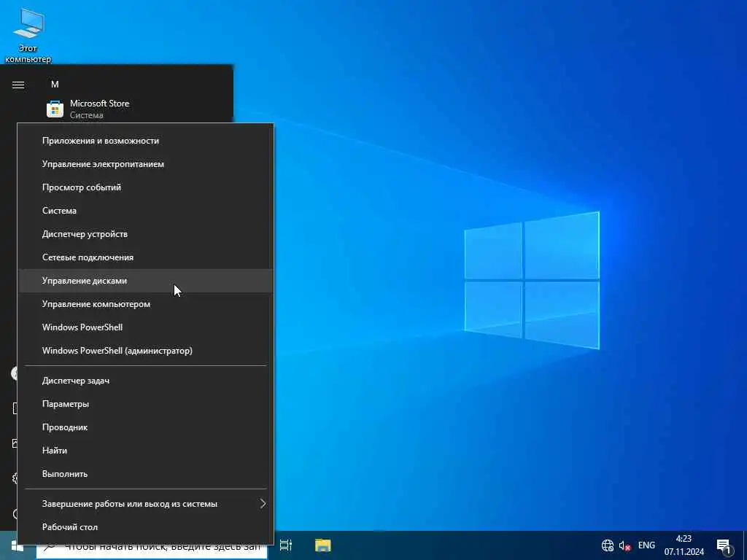Click the Start menu hamburger icon

18,85
